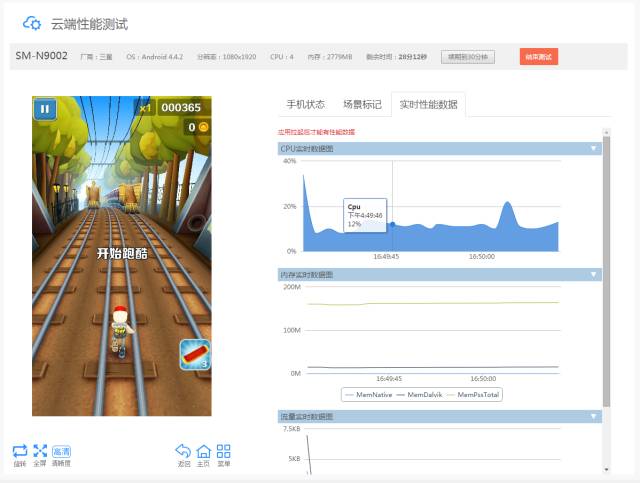Toggle the 高清 clarity icon
Image resolution: width=640 pixels, height=483 pixels.
61,451
